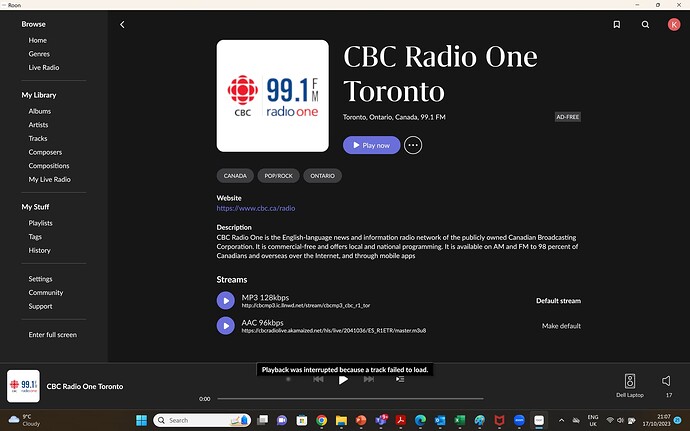690x431 pixels.
Task: Skip to the previous track in playback bar
Action: click(318, 379)
